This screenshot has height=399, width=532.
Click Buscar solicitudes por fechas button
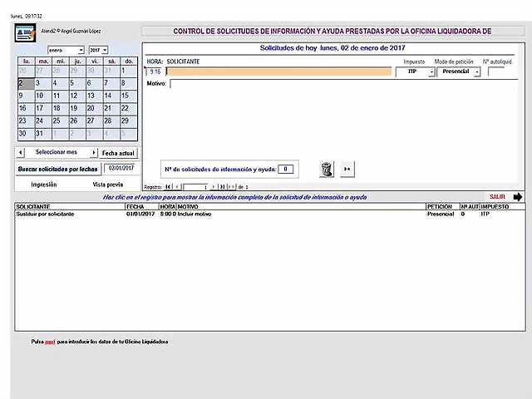(x=58, y=169)
